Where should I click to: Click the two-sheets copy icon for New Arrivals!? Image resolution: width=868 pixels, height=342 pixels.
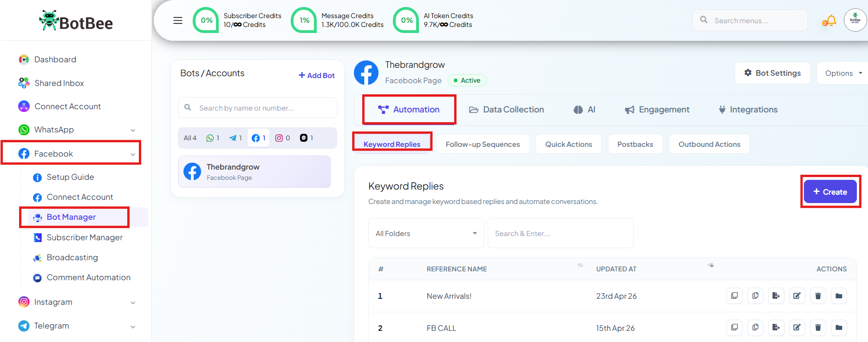755,296
